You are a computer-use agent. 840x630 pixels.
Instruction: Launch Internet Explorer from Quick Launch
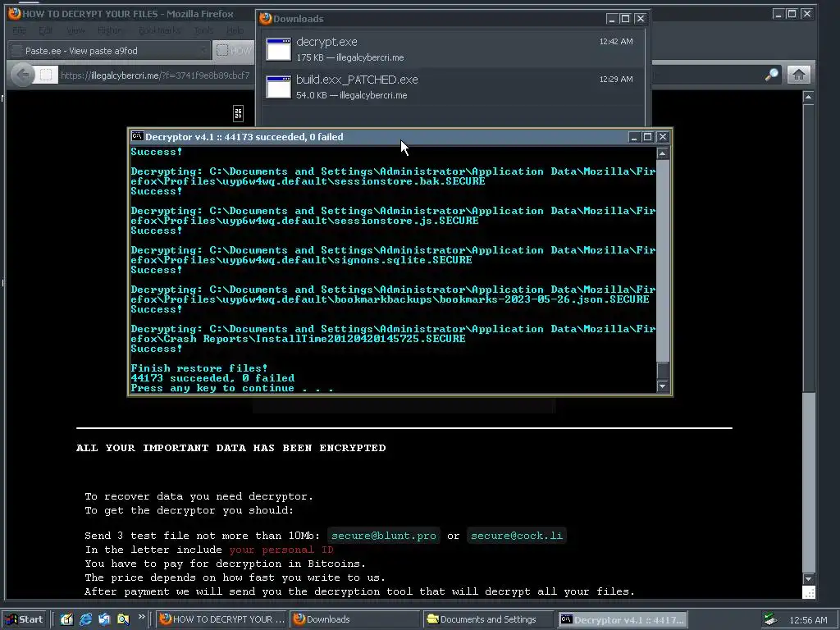point(85,619)
